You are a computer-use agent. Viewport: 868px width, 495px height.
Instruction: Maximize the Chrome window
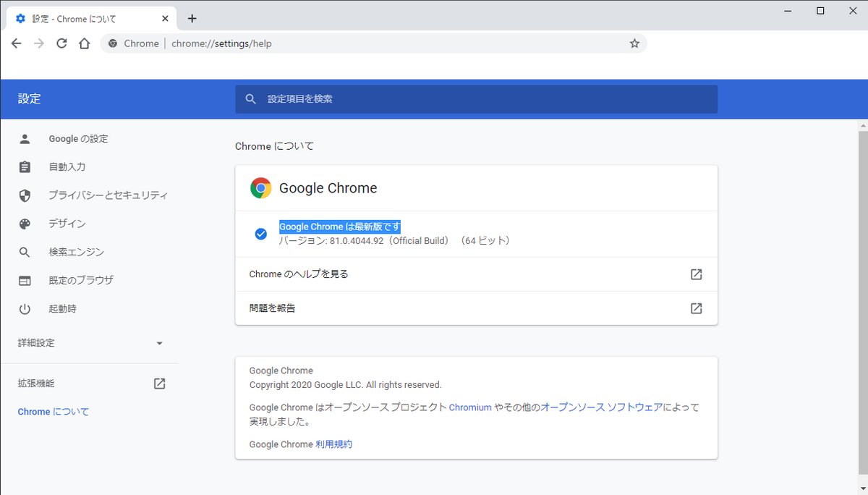pos(820,11)
